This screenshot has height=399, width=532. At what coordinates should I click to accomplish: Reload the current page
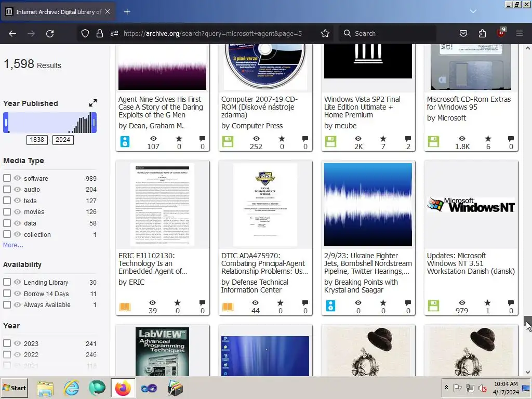(x=50, y=34)
